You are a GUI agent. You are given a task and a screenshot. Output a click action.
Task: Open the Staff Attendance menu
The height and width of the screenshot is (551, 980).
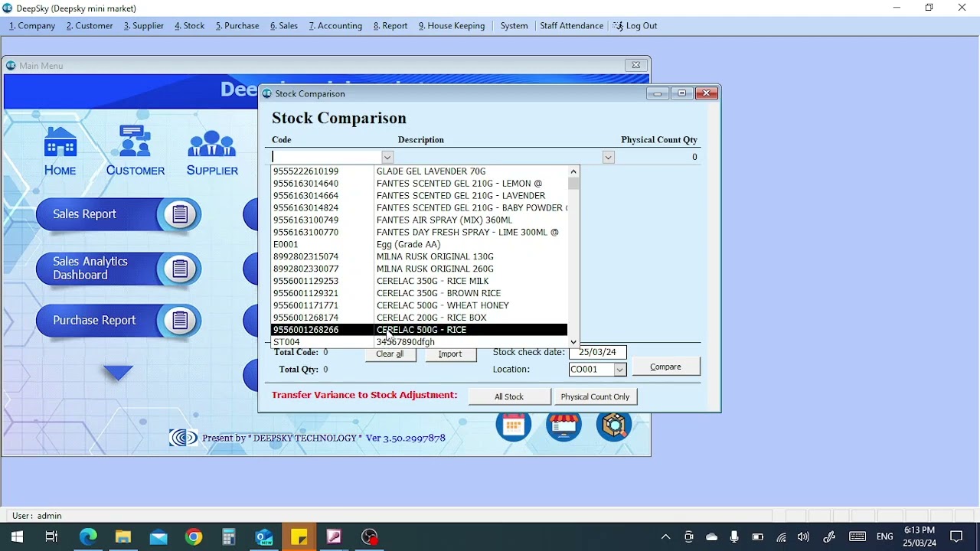571,25
